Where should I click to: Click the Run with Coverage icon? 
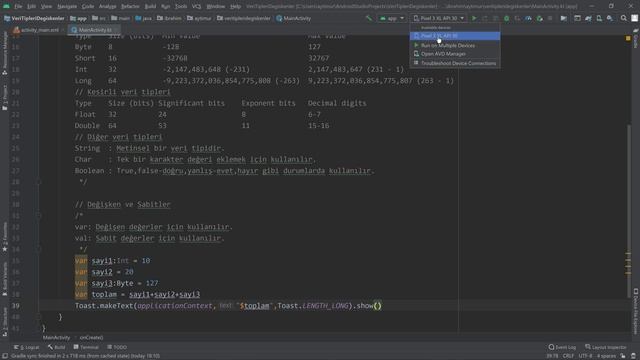(x=517, y=18)
